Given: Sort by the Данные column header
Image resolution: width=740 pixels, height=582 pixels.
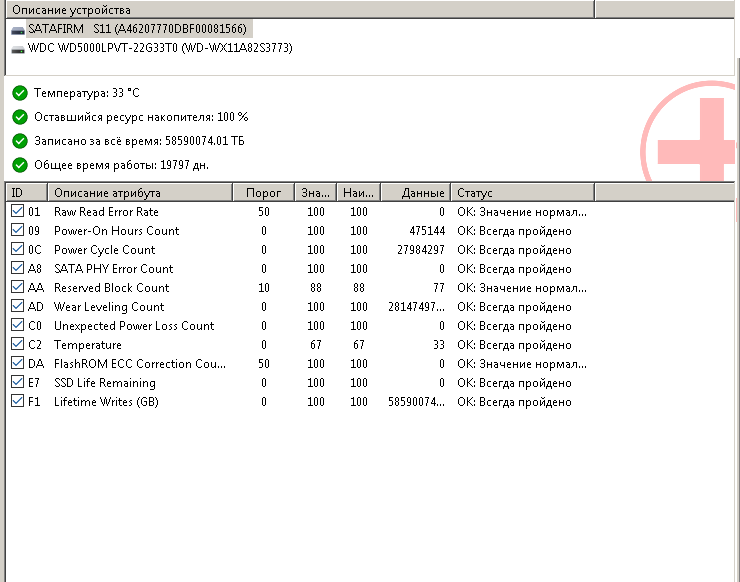Looking at the screenshot, I should click(x=415, y=193).
